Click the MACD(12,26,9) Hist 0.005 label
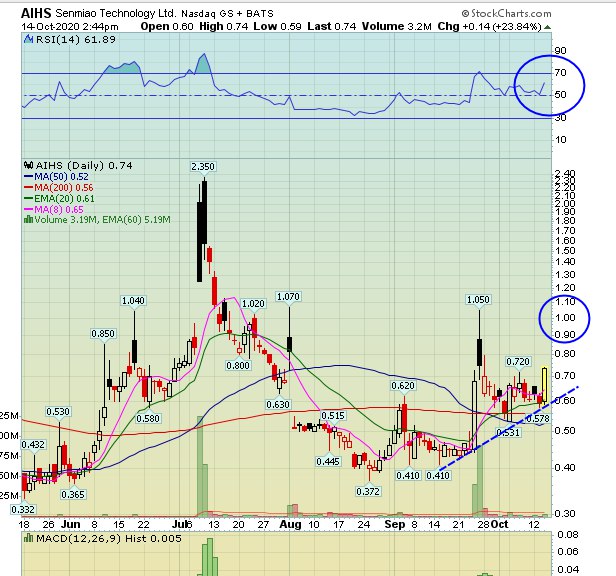This screenshot has height=576, width=616. click(x=109, y=538)
